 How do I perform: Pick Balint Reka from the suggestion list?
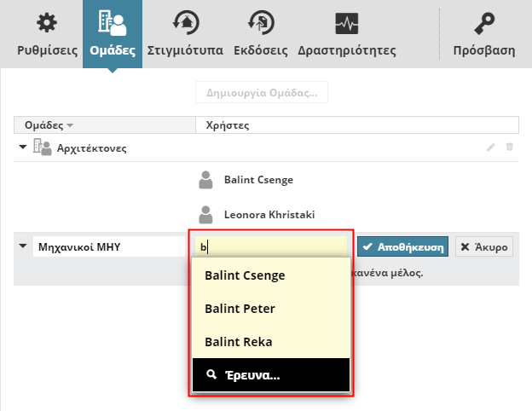238,342
